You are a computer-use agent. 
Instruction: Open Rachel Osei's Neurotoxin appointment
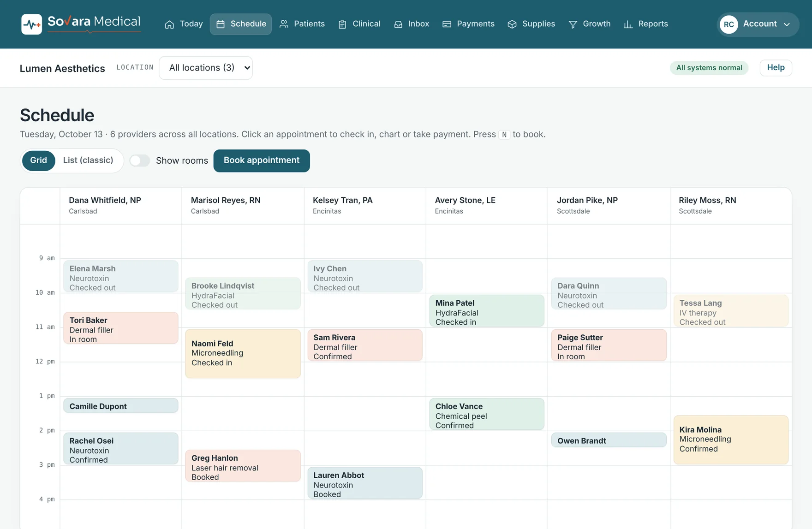point(121,448)
